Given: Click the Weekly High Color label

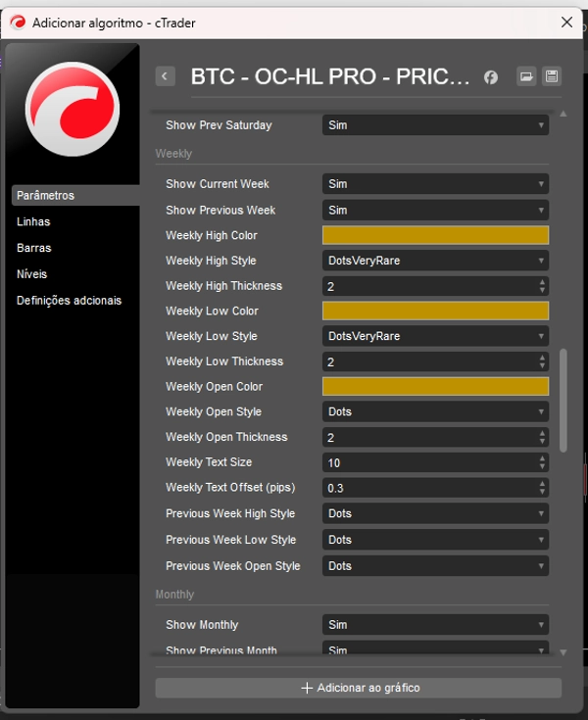Looking at the screenshot, I should [x=212, y=235].
